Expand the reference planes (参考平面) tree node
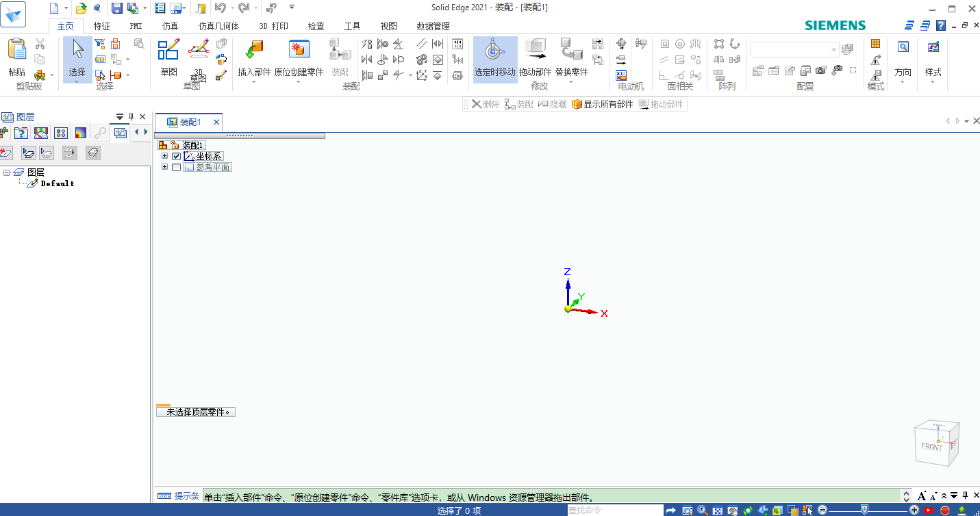 (x=164, y=168)
